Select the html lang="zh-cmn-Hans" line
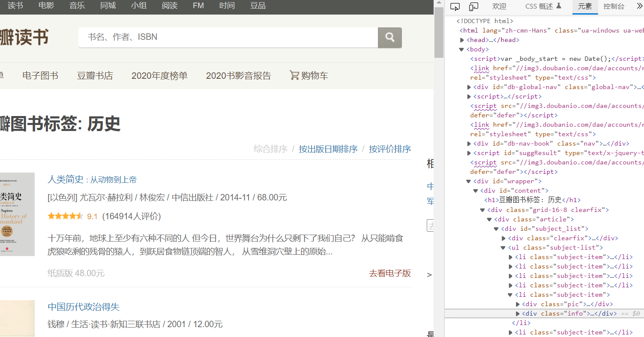Image resolution: width=644 pixels, height=337 pixels. click(x=551, y=30)
